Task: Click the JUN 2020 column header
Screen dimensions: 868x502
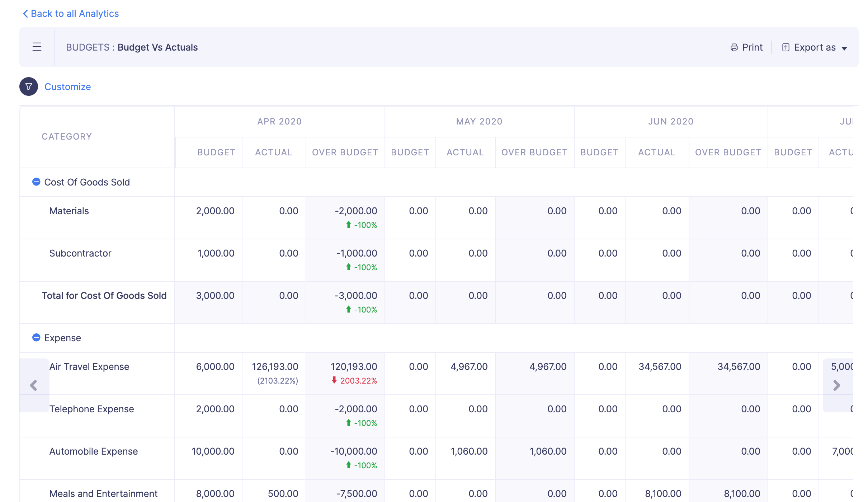Action: [x=671, y=121]
